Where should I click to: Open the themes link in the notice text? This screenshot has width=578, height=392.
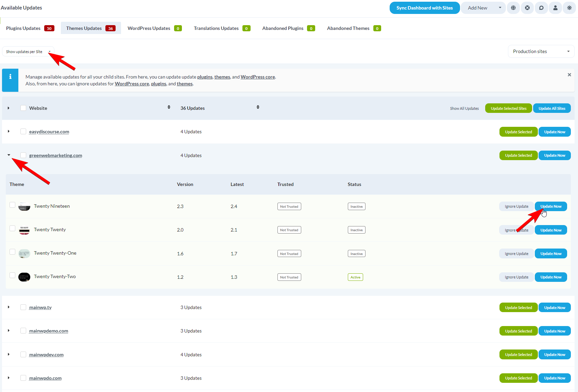coord(222,77)
